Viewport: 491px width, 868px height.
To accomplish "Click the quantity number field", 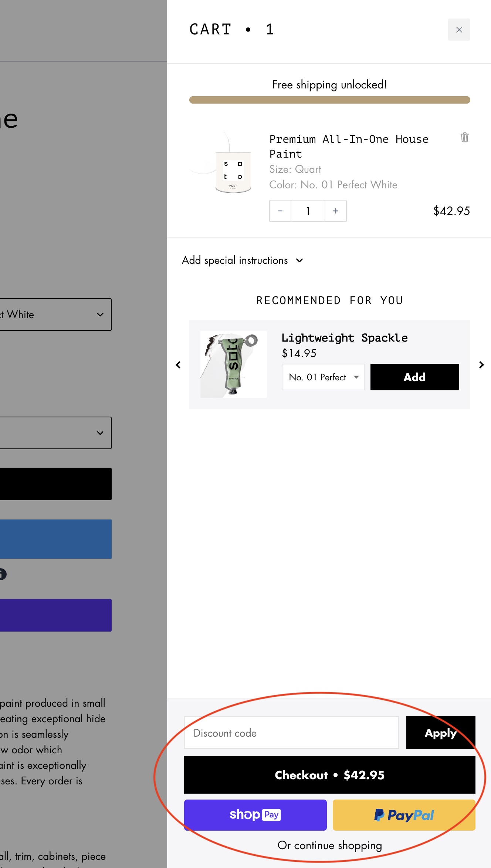I will tap(308, 211).
